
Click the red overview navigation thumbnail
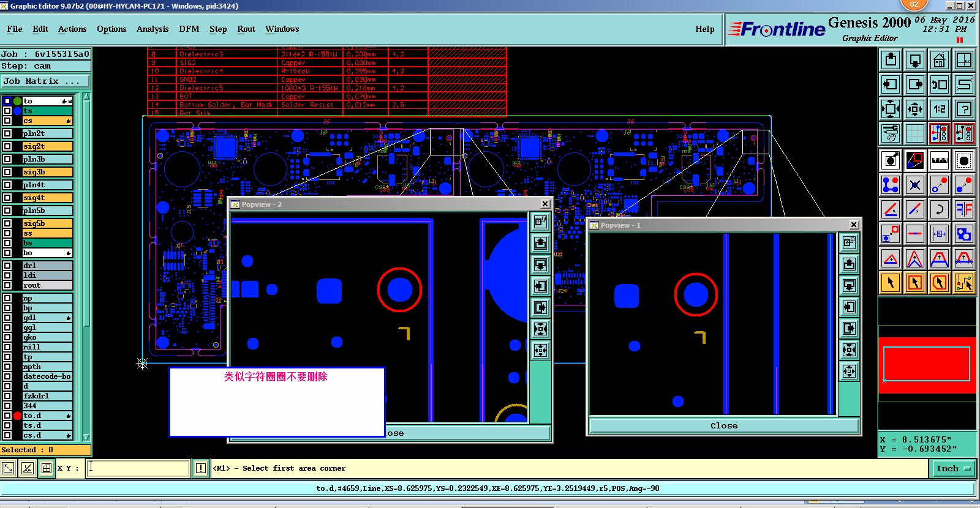[x=927, y=365]
